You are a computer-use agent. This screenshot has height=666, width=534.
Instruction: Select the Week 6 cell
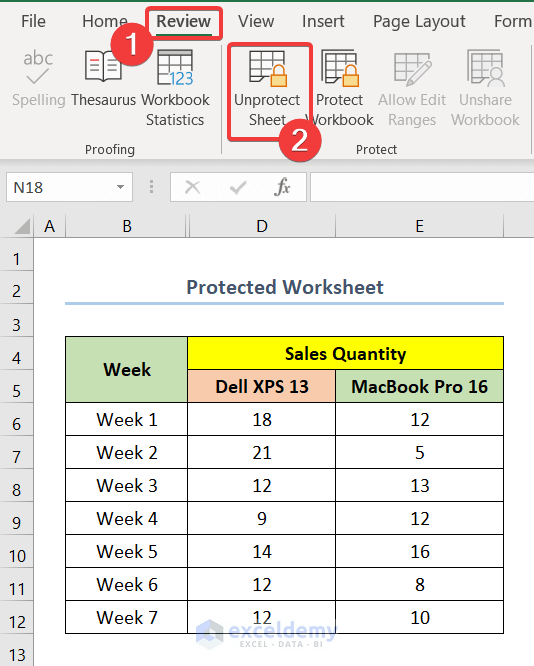pyautogui.click(x=127, y=584)
